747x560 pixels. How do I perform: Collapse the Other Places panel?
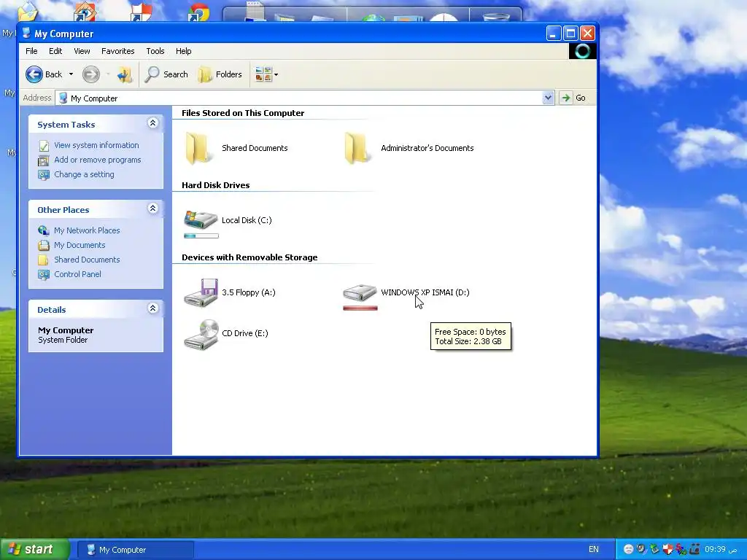click(x=153, y=209)
